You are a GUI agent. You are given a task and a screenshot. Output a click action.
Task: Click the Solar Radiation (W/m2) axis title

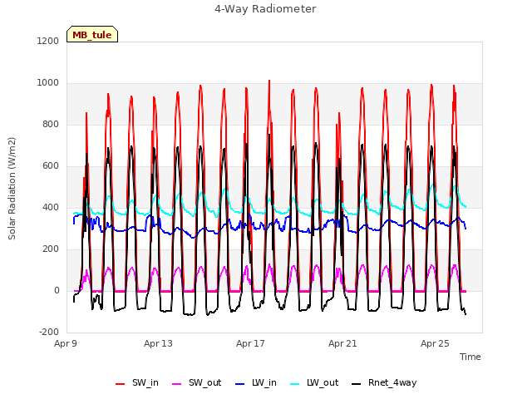point(12,189)
